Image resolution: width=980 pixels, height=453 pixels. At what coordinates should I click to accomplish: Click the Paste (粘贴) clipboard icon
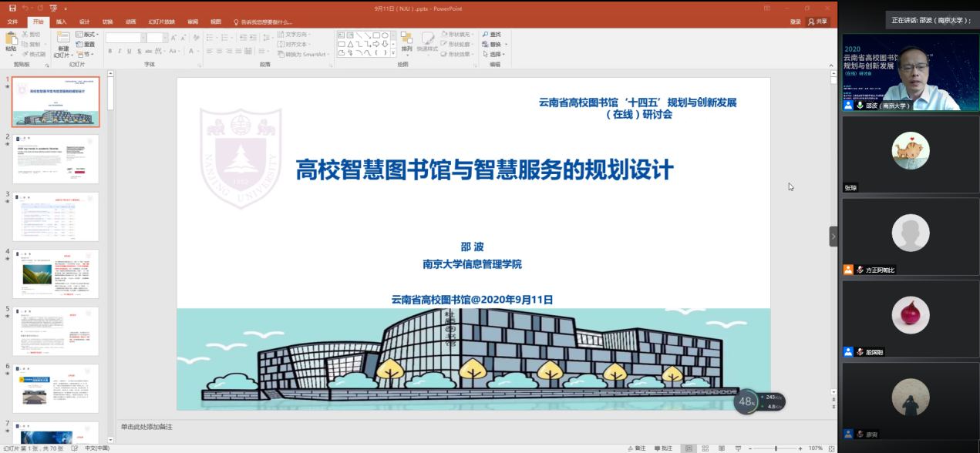tap(11, 40)
